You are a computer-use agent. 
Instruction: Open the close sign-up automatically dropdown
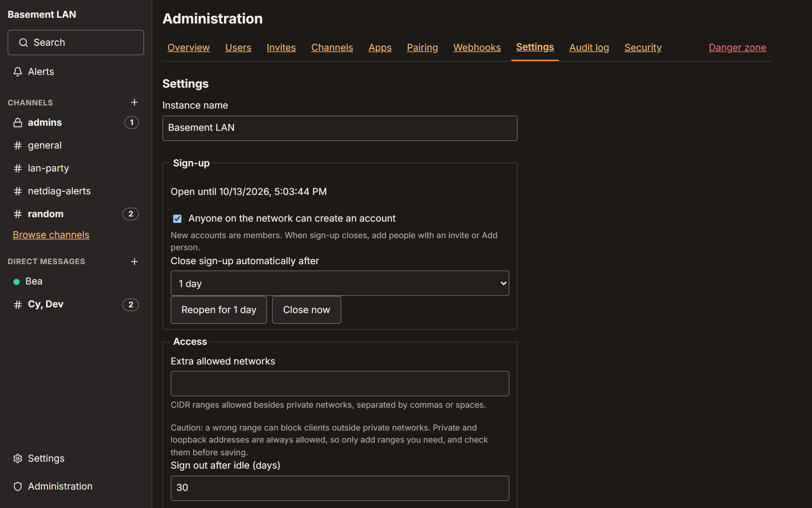coord(340,283)
